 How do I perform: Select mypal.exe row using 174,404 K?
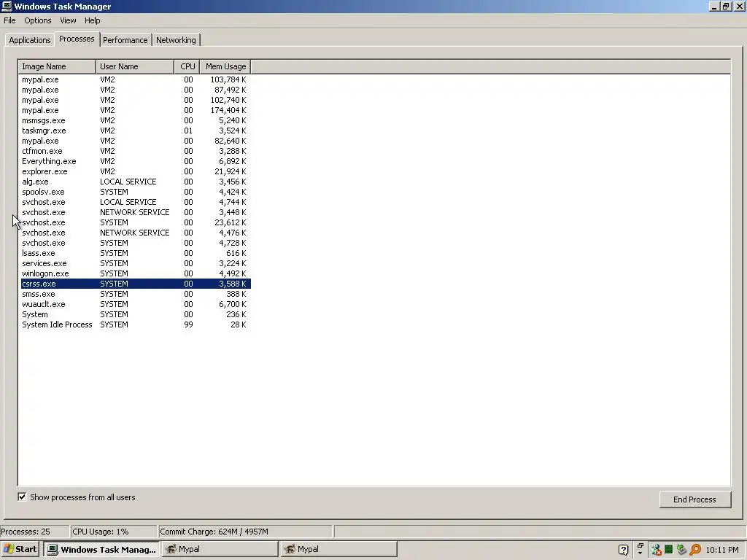pyautogui.click(x=135, y=111)
